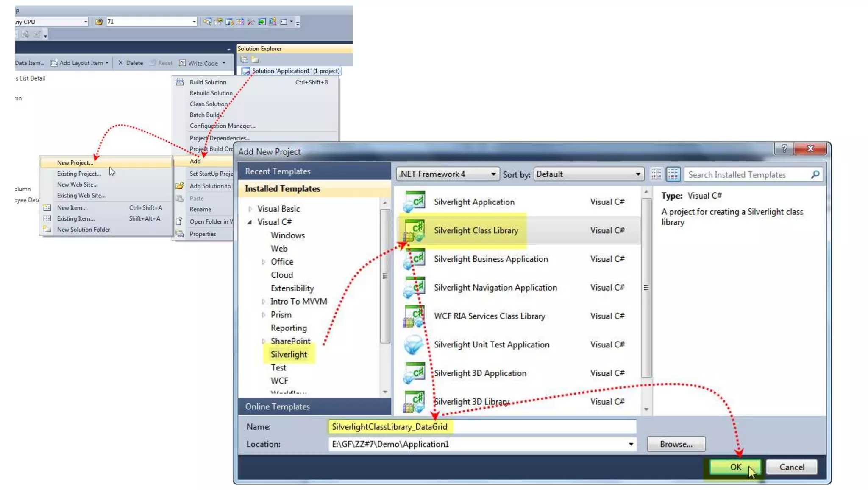Viewport: 868px width, 490px height.
Task: Click medium icons view button
Action: click(x=673, y=174)
